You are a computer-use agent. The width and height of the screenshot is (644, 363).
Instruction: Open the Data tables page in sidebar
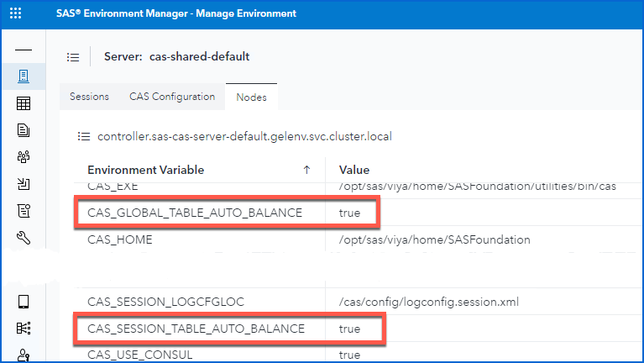click(x=24, y=103)
